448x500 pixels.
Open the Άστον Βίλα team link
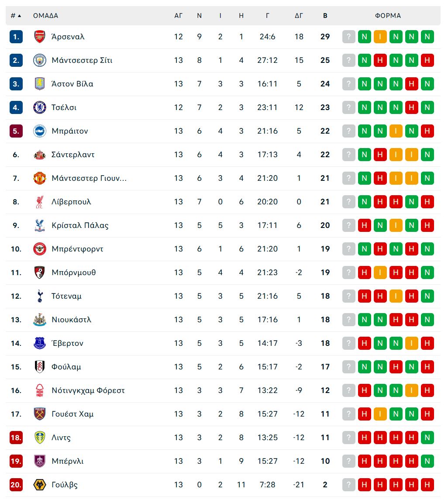point(72,84)
